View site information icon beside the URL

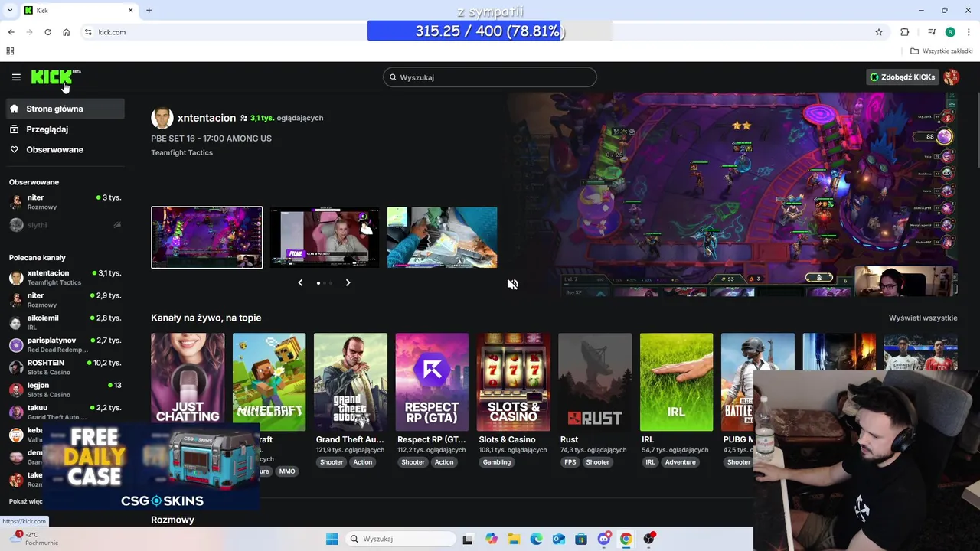point(88,32)
